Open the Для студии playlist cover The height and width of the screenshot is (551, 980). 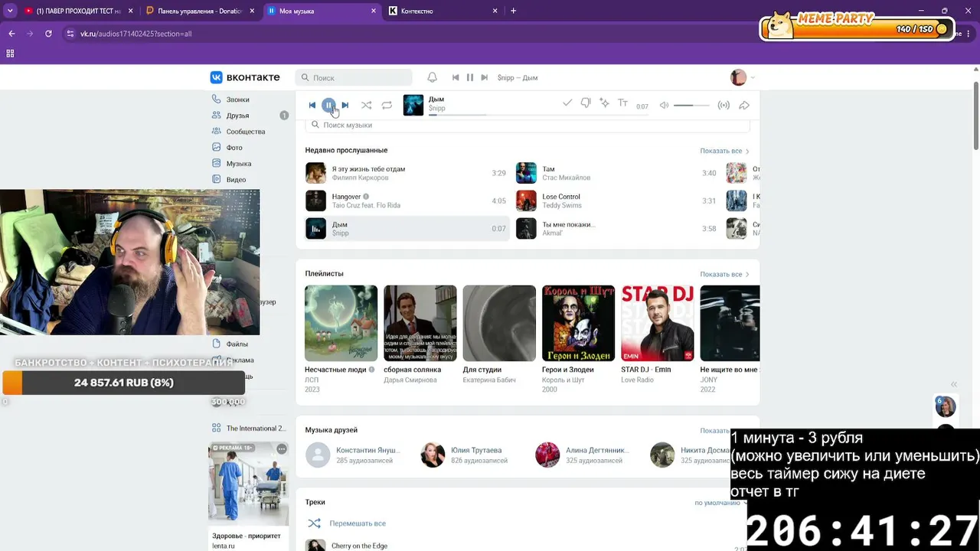[499, 323]
